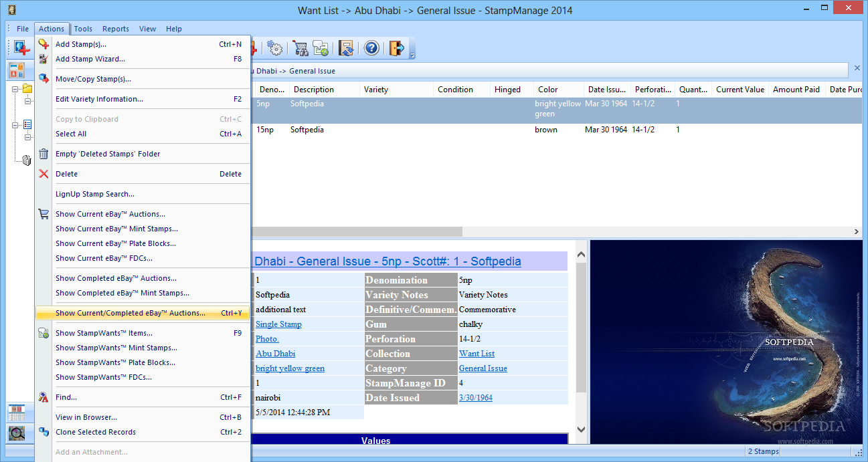The image size is (868, 462).
Task: Sort by the Color column header
Action: [558, 90]
